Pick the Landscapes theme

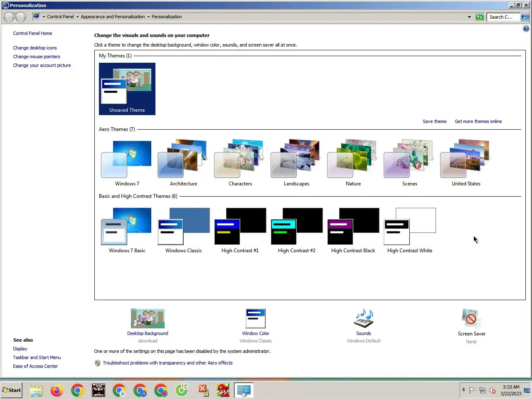click(x=296, y=164)
